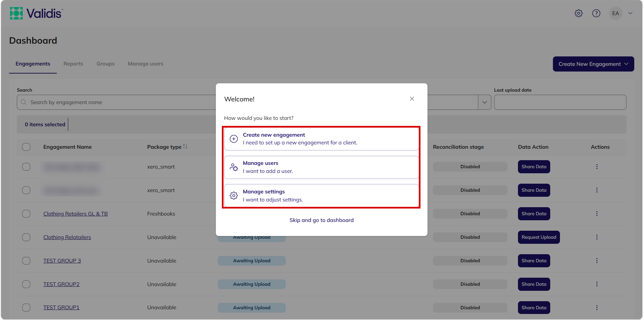Image resolution: width=644 pixels, height=320 pixels.
Task: Click the EA user avatar
Action: (615, 13)
